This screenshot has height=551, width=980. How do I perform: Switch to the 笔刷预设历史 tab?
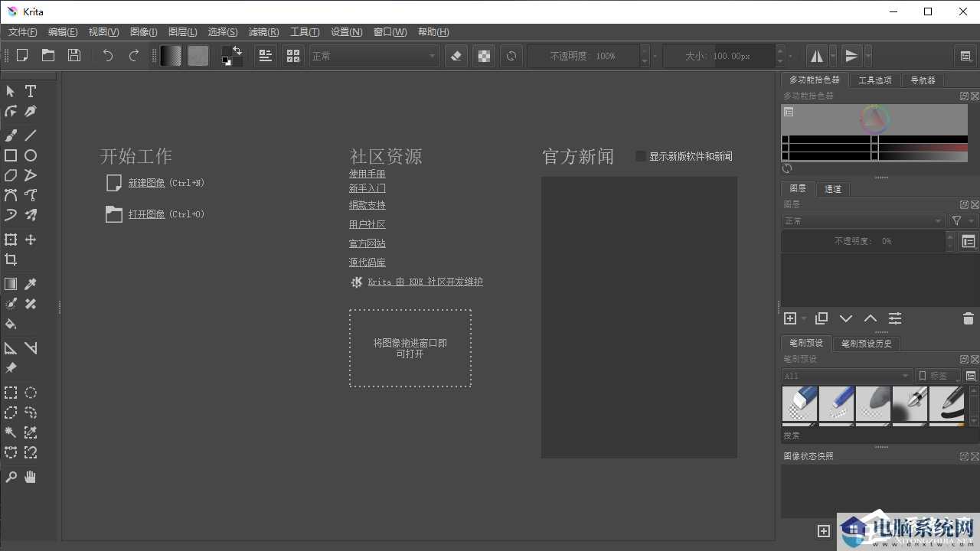(867, 344)
